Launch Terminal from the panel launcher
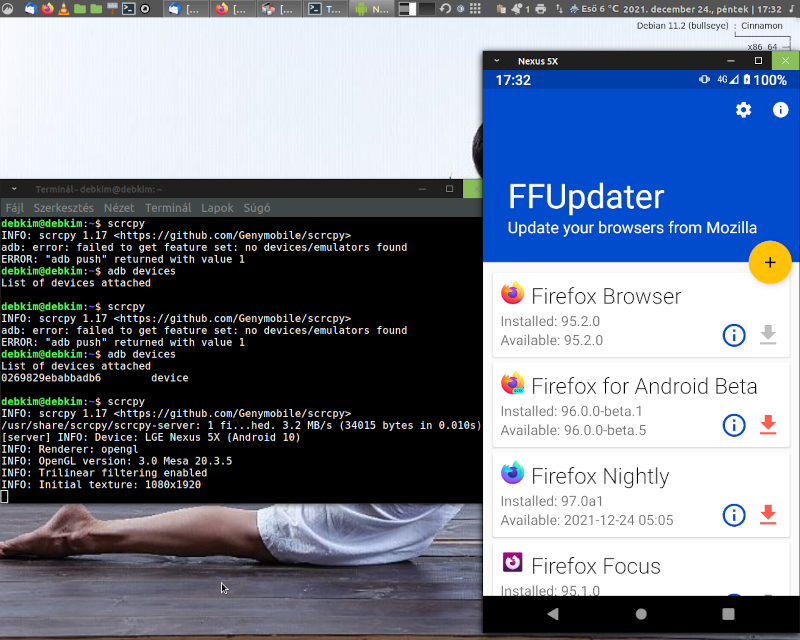The height and width of the screenshot is (640, 800). coord(129,9)
